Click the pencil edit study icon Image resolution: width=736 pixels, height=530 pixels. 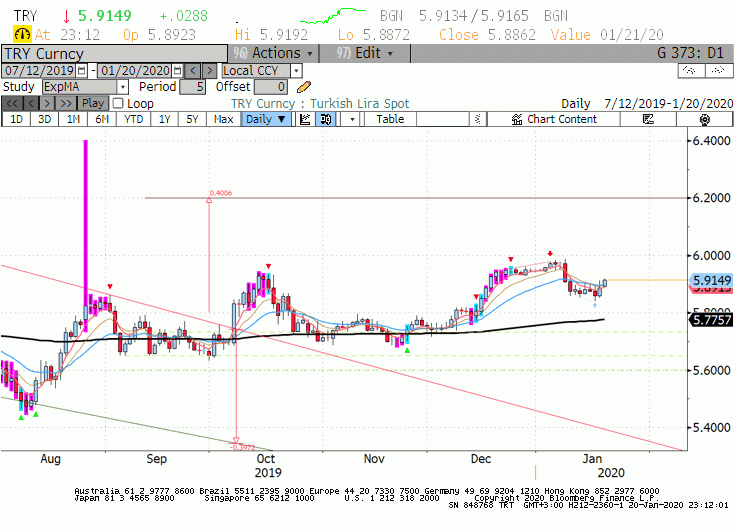pos(304,87)
